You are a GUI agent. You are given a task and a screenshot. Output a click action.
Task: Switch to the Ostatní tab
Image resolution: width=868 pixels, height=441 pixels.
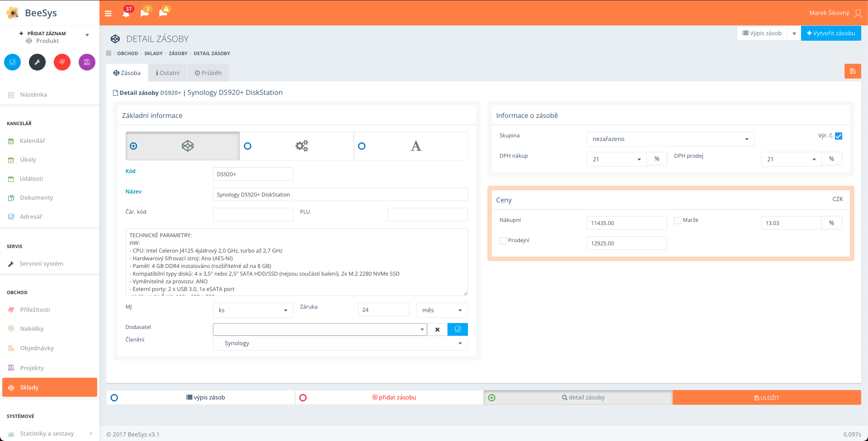168,73
